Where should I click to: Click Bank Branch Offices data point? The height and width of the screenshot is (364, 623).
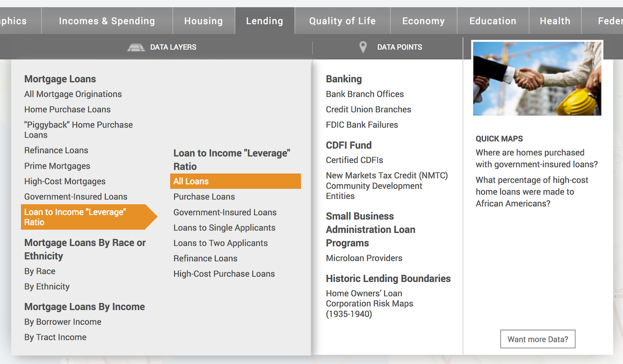coord(365,94)
